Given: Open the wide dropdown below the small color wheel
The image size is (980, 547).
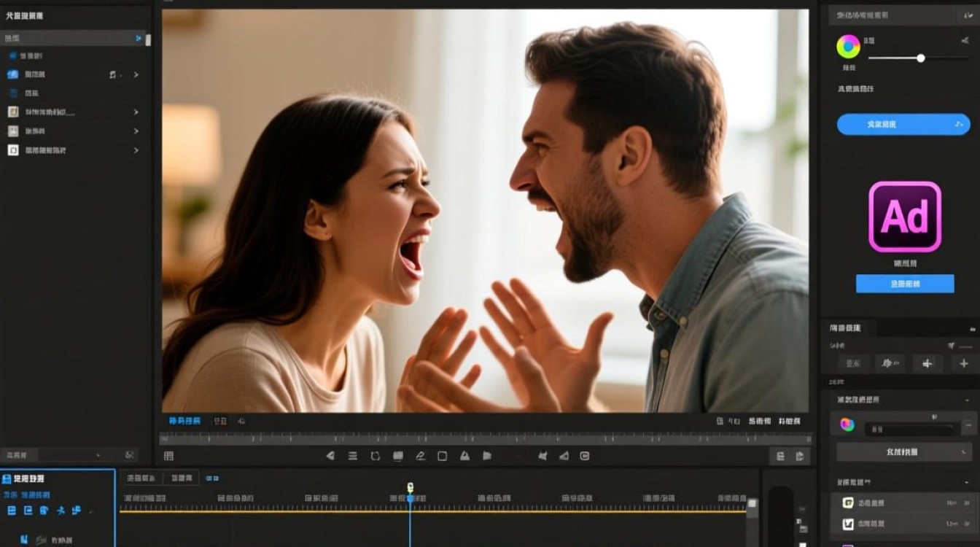Looking at the screenshot, I should pyautogui.click(x=904, y=452).
